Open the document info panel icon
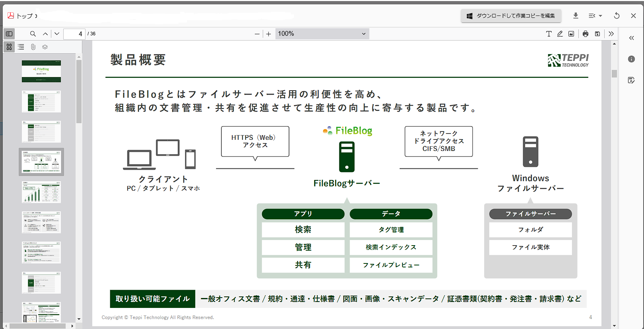Image resolution: width=644 pixels, height=329 pixels. click(x=631, y=59)
